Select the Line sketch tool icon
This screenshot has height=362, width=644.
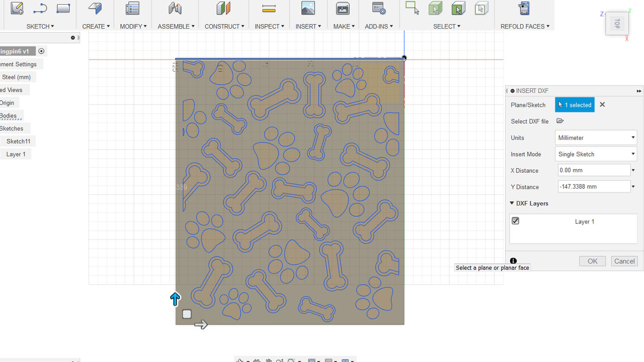point(40,8)
